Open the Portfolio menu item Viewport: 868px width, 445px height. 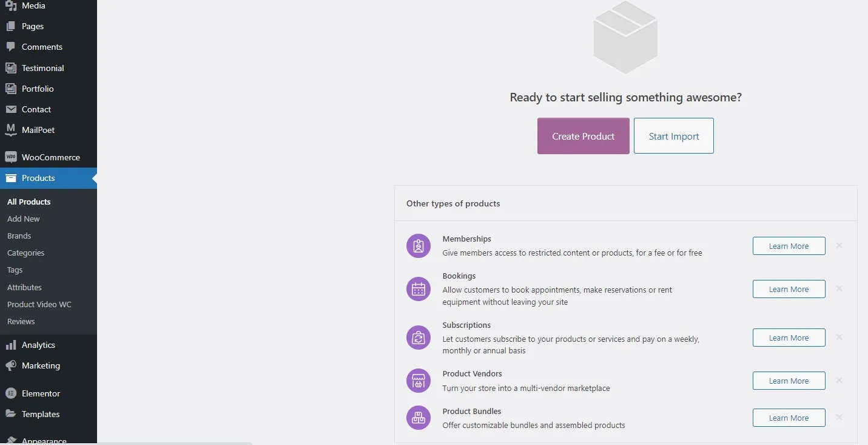click(x=49, y=89)
